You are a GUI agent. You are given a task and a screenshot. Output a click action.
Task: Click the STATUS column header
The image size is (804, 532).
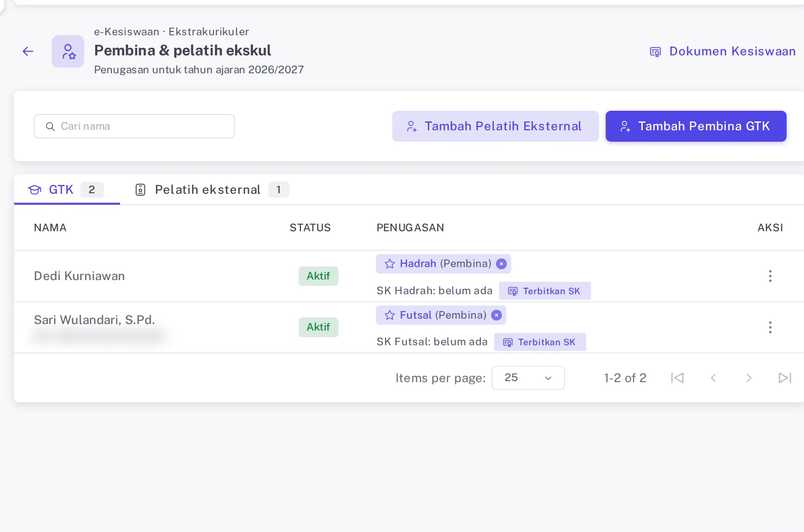(x=310, y=228)
